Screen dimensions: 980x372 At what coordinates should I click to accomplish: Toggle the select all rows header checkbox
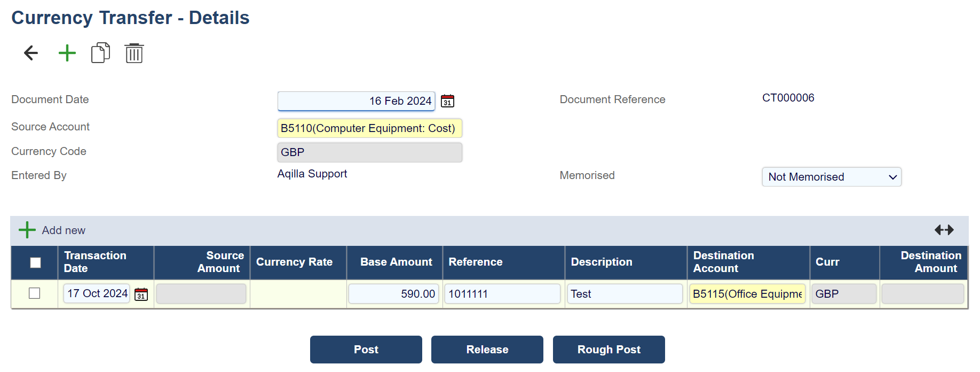click(35, 262)
